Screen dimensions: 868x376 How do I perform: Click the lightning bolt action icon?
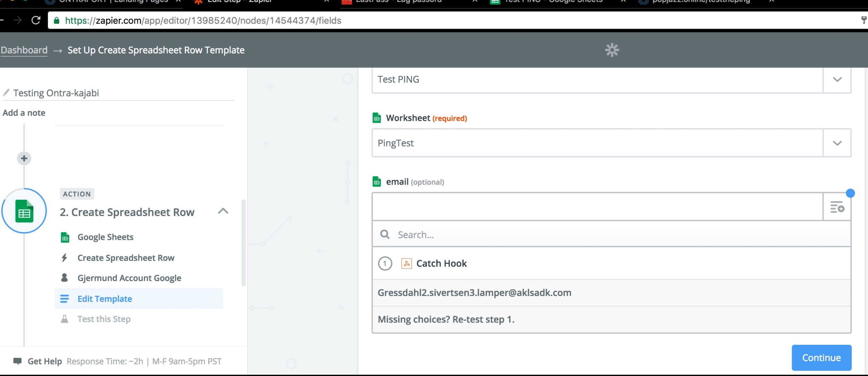tap(64, 258)
